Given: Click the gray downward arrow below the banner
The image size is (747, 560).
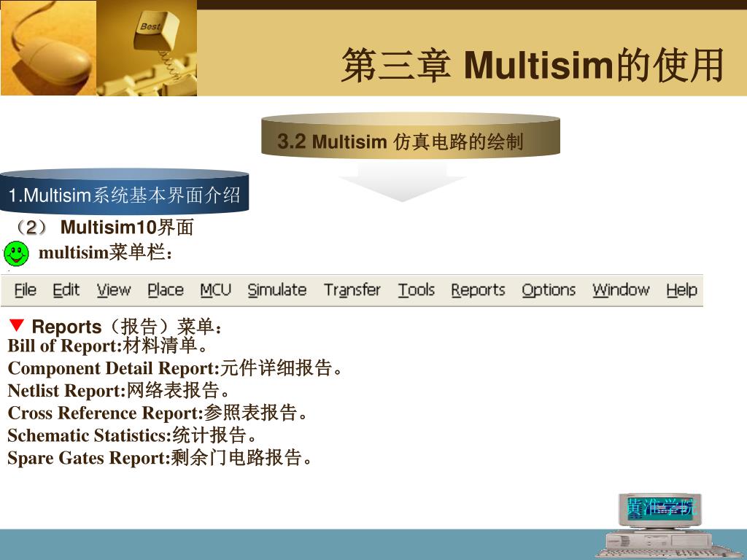Looking at the screenshot, I should (x=403, y=182).
